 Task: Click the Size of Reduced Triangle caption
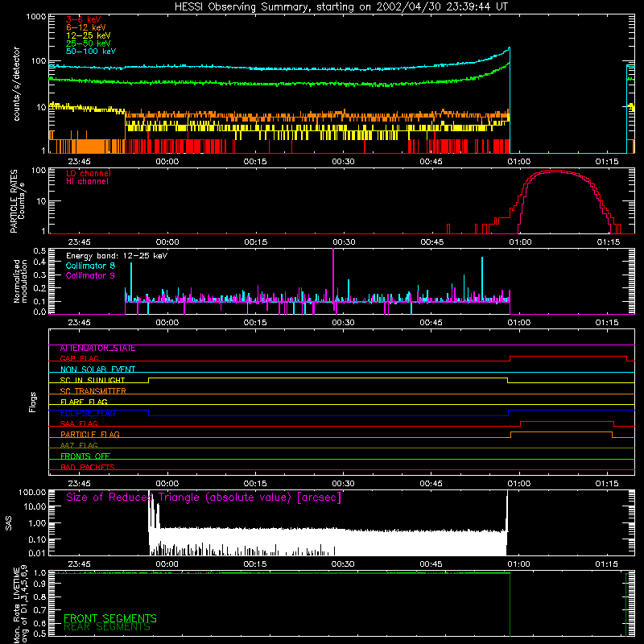(x=204, y=497)
